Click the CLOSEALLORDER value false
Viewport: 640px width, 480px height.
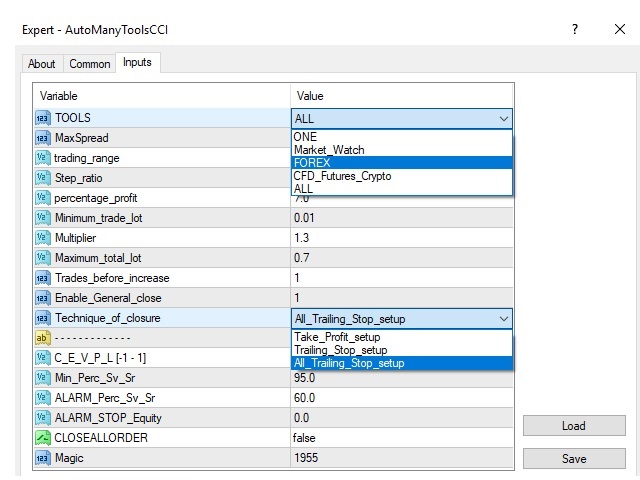coord(402,438)
